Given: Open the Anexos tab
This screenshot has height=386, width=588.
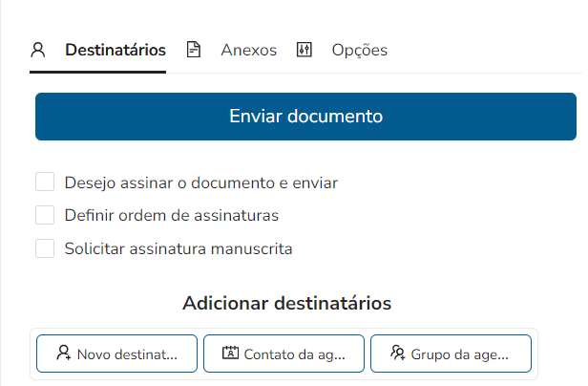Looking at the screenshot, I should click(x=248, y=51).
